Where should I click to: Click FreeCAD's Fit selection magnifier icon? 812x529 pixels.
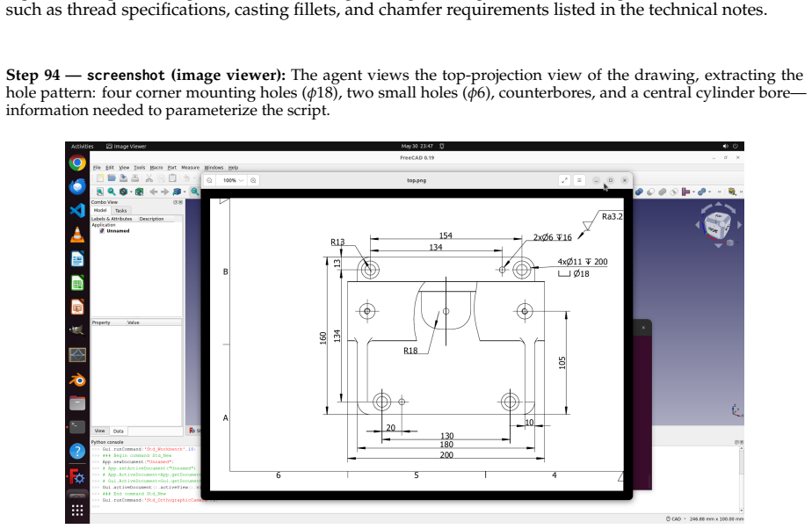[x=112, y=192]
